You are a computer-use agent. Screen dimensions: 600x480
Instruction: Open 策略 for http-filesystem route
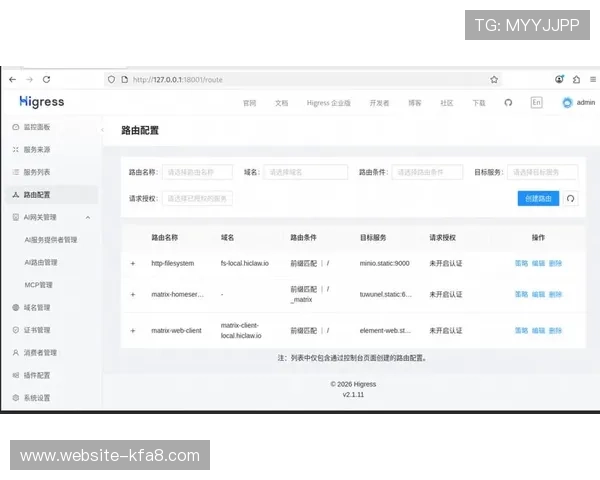tap(521, 263)
